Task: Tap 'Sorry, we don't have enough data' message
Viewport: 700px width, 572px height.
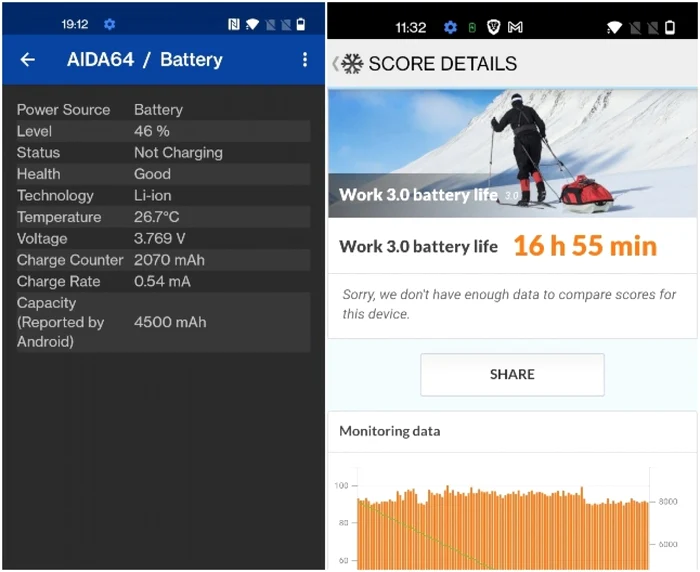Action: [x=509, y=304]
